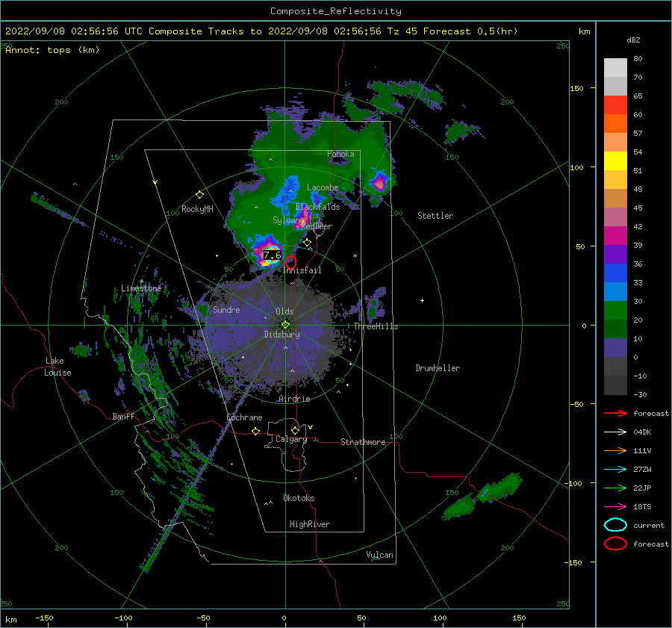Click the red forecast ellipse legend symbol

[615, 544]
